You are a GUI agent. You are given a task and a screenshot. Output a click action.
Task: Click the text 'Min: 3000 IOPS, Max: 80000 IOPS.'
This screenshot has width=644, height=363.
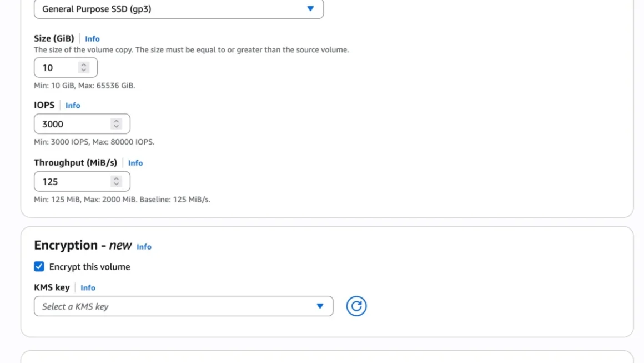[94, 142]
